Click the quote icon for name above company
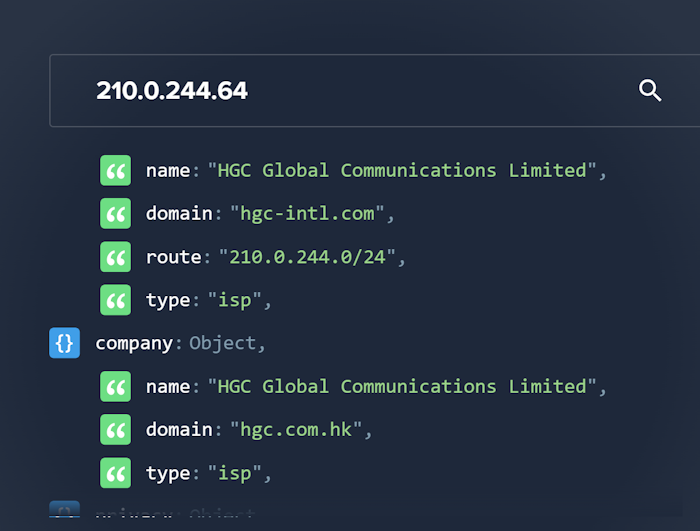 point(116,170)
